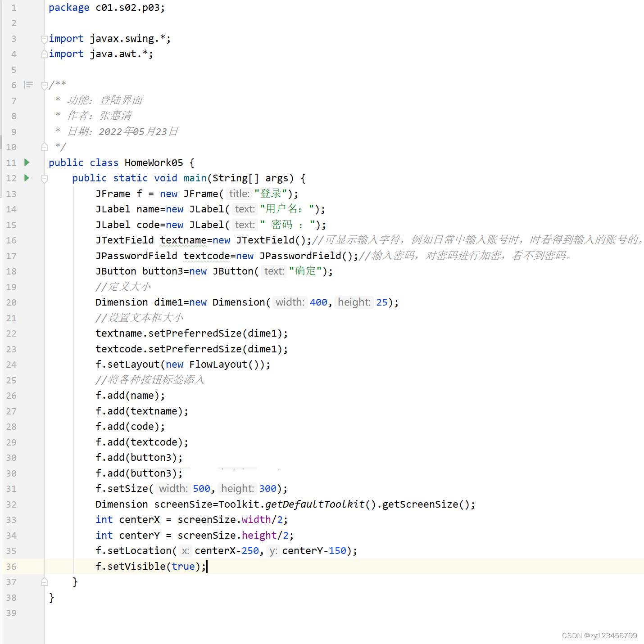The width and height of the screenshot is (644, 644).
Task: Click the 'import javax.swing.*' statement
Action: pyautogui.click(x=110, y=39)
